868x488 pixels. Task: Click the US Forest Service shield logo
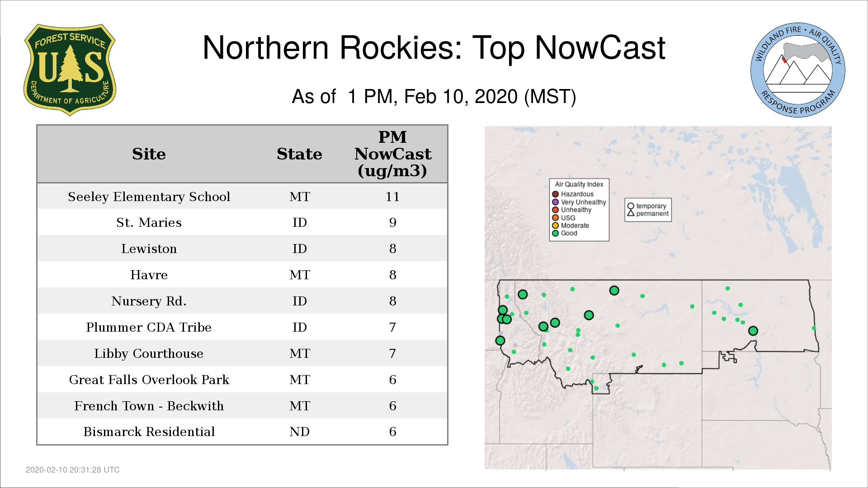(70, 70)
